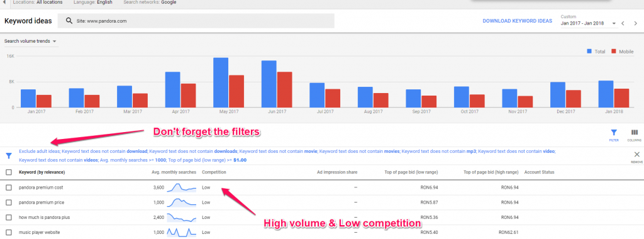Click the blue funnel beside filter list
The height and width of the screenshot is (239, 644).
pos(9,155)
